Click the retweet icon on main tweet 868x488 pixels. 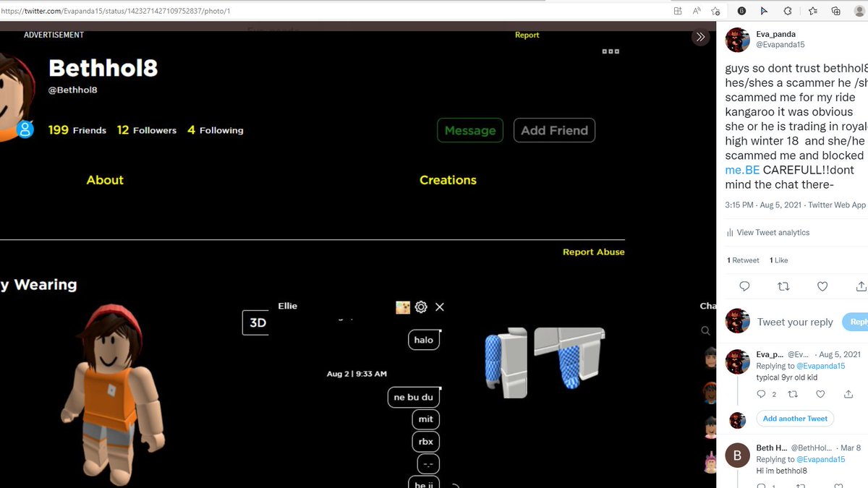(x=783, y=286)
